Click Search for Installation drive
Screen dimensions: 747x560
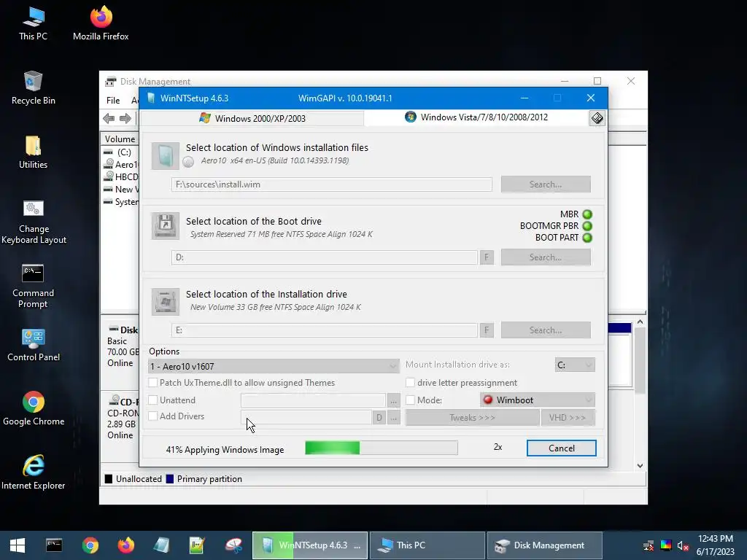point(546,330)
